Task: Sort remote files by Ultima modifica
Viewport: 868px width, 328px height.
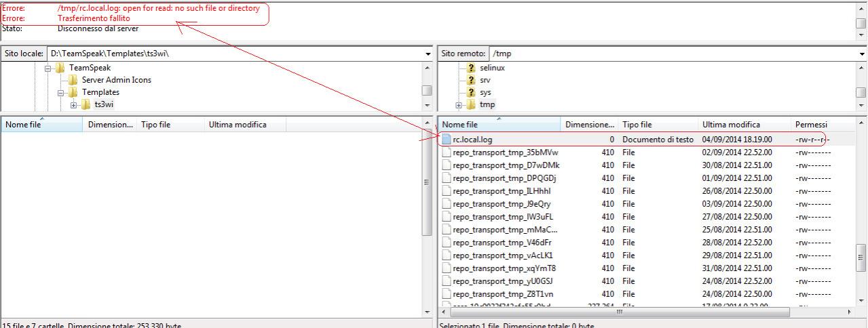Action: tap(730, 125)
